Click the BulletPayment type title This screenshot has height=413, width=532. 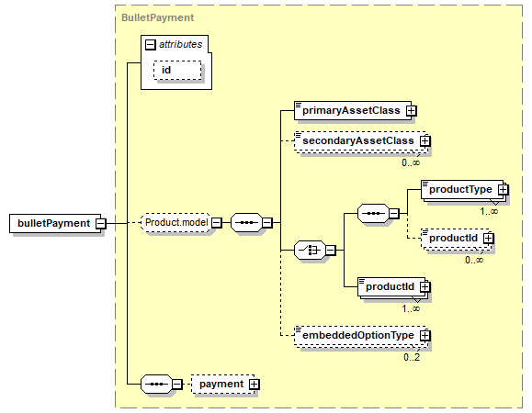coord(158,17)
